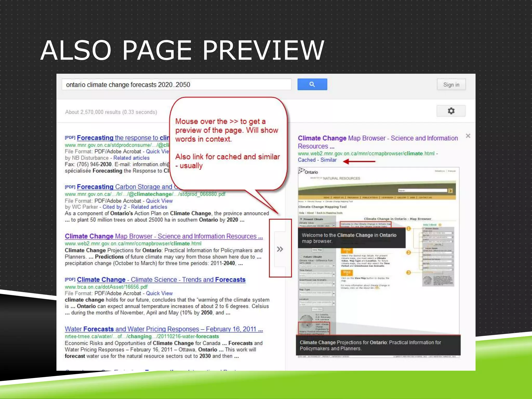
Task: Open the gear settings icon
Action: 451,111
